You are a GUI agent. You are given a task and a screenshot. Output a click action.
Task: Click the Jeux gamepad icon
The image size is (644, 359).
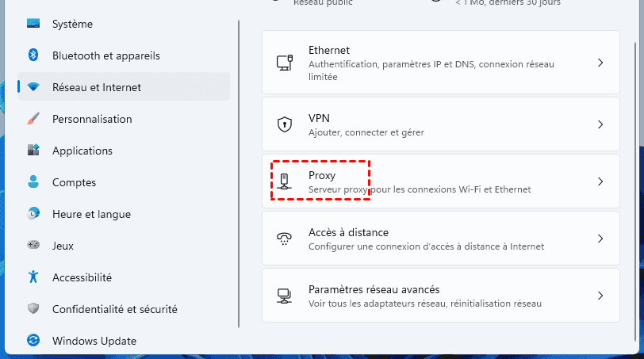click(33, 246)
